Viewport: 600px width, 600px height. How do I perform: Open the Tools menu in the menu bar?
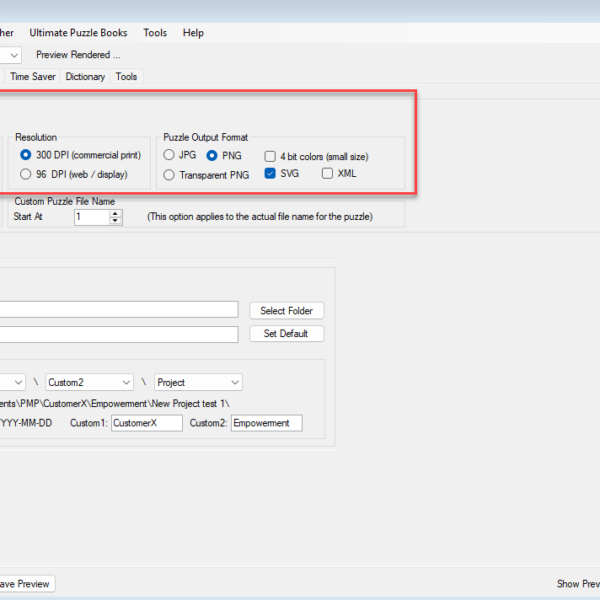pos(155,33)
